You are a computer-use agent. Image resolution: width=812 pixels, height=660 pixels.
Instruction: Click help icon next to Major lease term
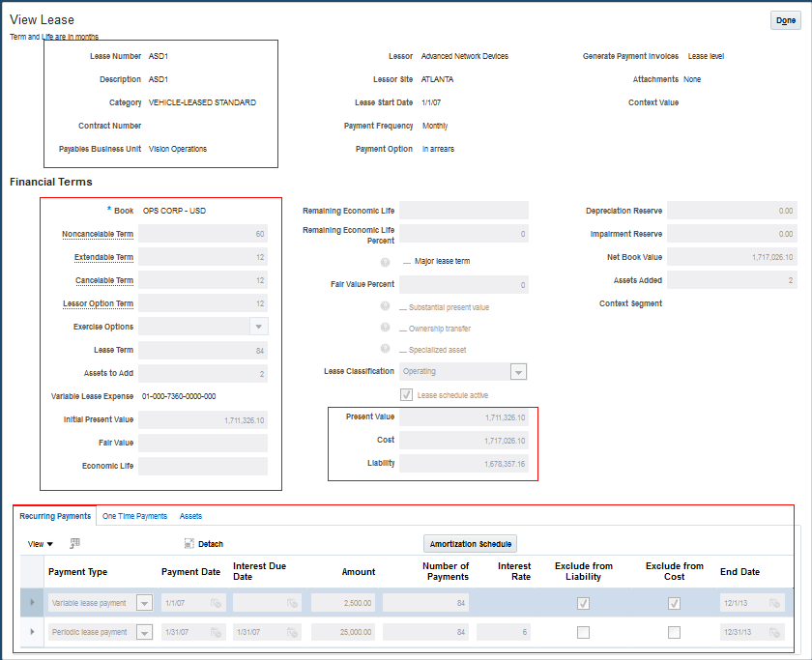[386, 262]
